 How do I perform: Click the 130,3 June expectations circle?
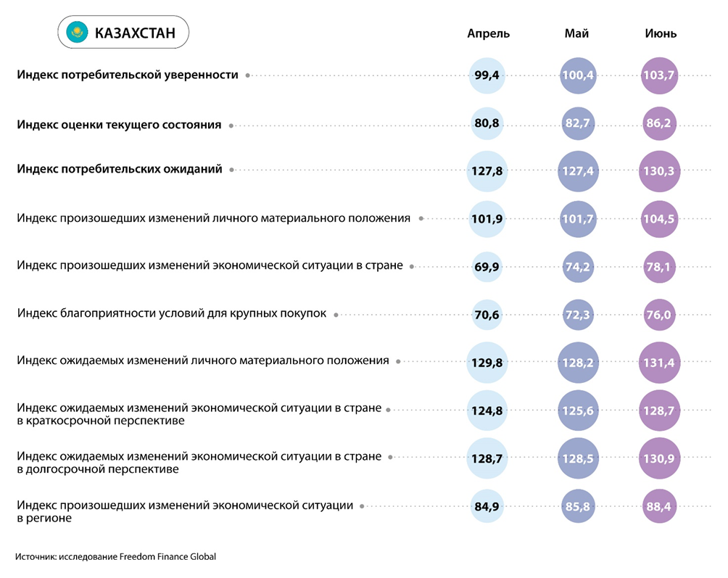coord(659,171)
